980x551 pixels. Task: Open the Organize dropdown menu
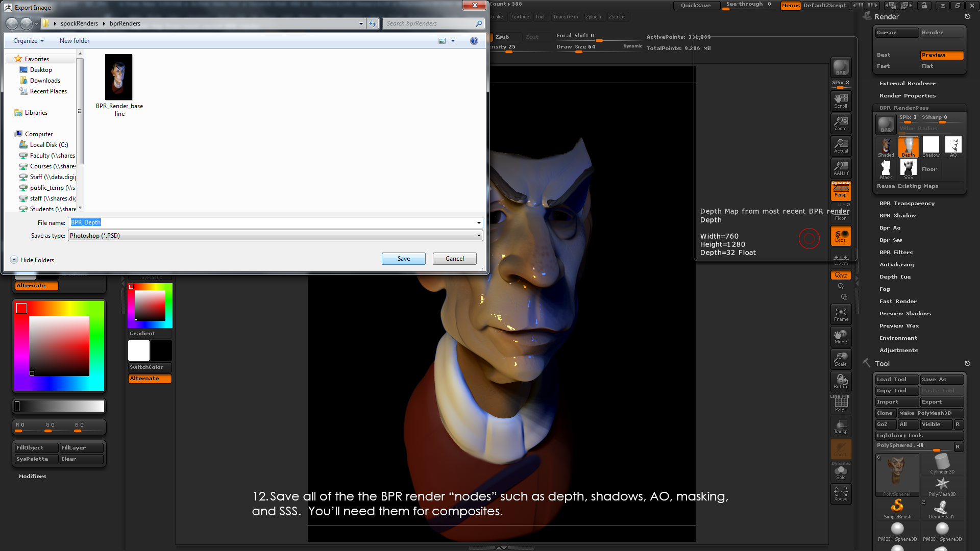tap(29, 41)
